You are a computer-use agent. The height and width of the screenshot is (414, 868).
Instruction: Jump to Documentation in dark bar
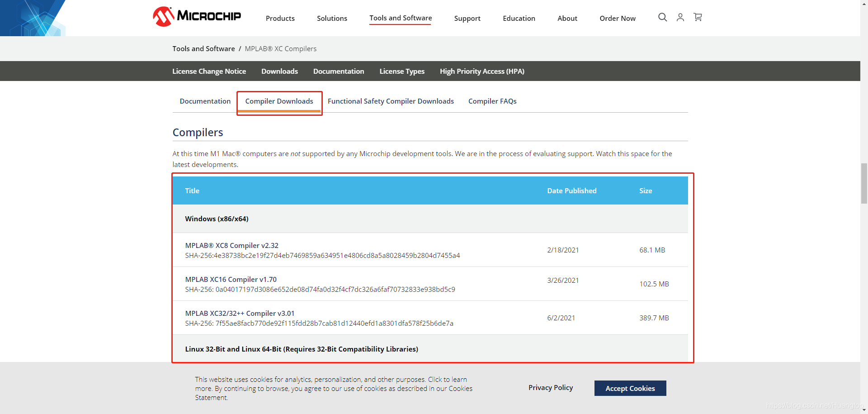(x=339, y=71)
